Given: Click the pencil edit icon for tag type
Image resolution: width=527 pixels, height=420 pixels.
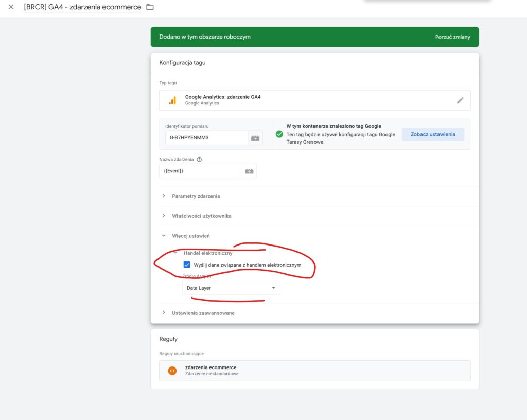Looking at the screenshot, I should tap(460, 100).
